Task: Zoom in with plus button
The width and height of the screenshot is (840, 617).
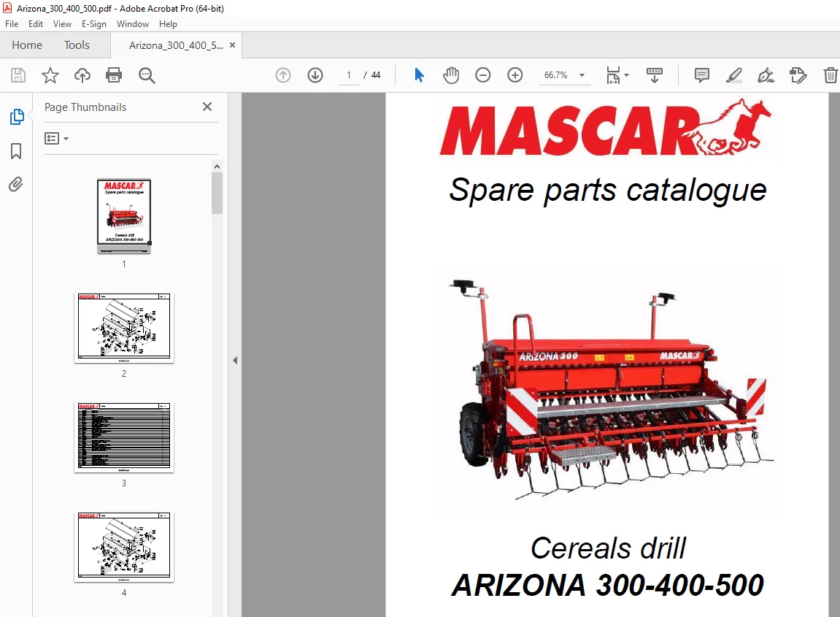Action: pos(515,75)
